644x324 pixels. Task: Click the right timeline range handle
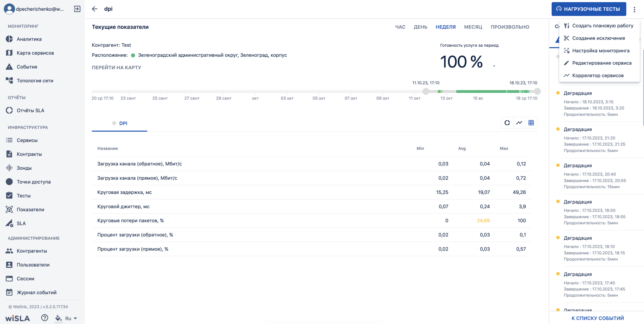pyautogui.click(x=537, y=91)
